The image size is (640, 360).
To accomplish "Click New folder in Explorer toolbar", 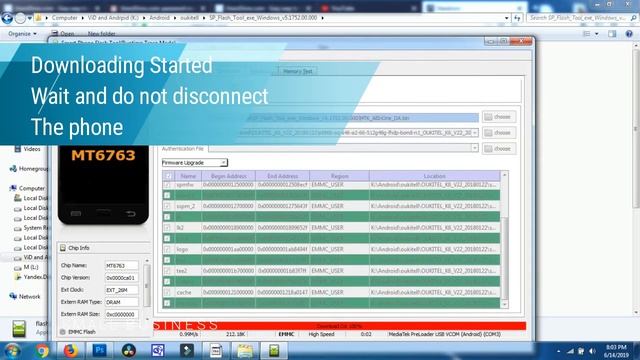I will point(101,34).
